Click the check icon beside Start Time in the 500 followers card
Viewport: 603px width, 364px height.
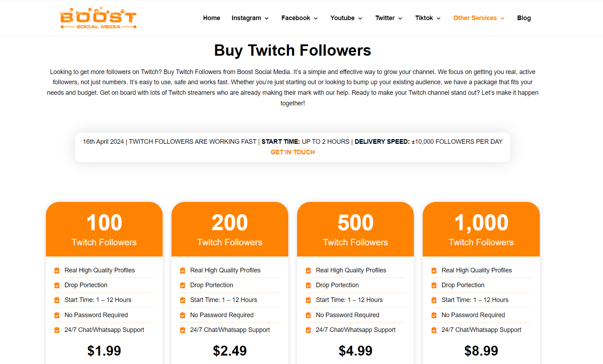tap(308, 300)
